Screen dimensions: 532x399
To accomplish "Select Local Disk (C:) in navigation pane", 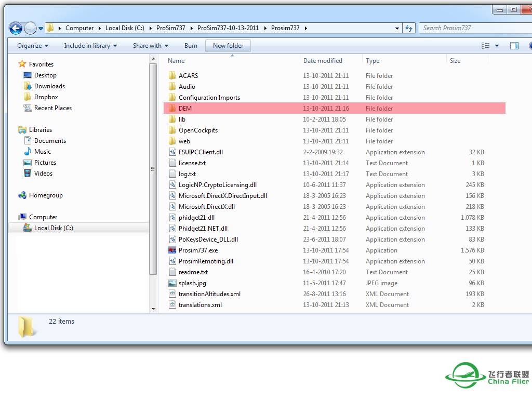I will pos(54,228).
